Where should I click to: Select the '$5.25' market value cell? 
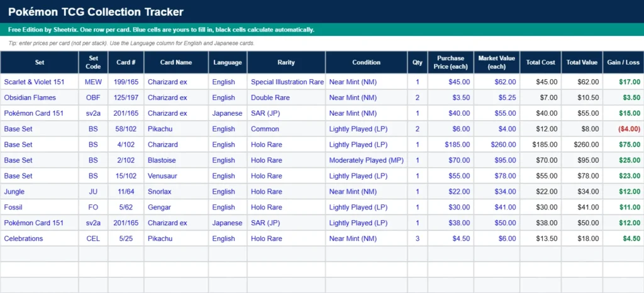coord(497,97)
